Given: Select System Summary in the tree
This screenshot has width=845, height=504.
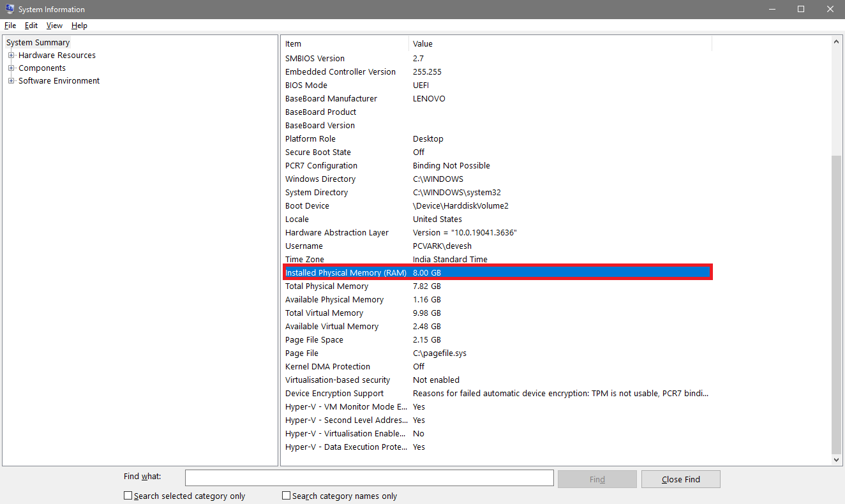Looking at the screenshot, I should point(38,43).
